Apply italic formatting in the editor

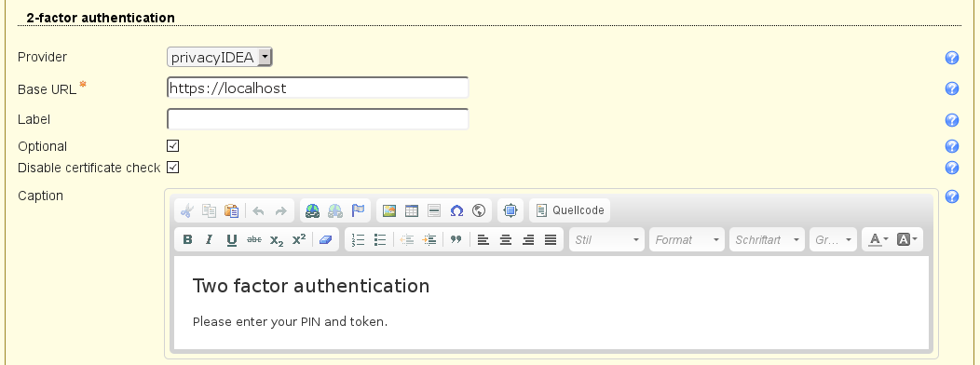point(210,239)
